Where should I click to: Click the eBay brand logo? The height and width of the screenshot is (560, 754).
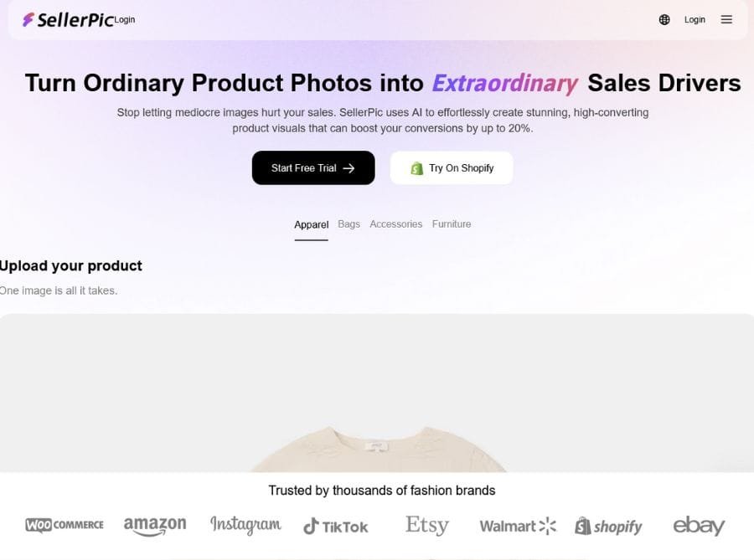[x=699, y=525]
